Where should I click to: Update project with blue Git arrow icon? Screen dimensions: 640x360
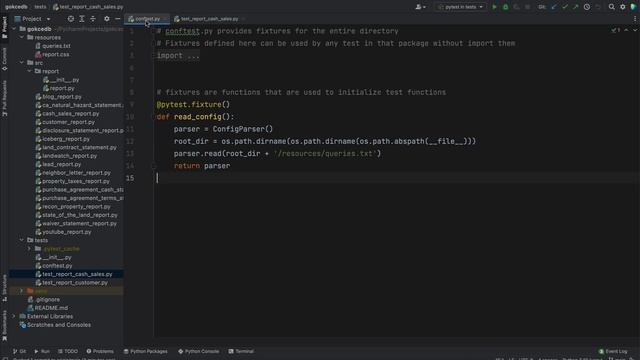(x=553, y=7)
